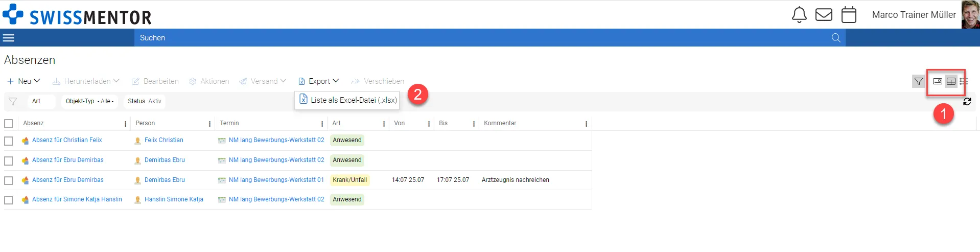980x252 pixels.
Task: Switch to list view icon
Action: coord(964,81)
